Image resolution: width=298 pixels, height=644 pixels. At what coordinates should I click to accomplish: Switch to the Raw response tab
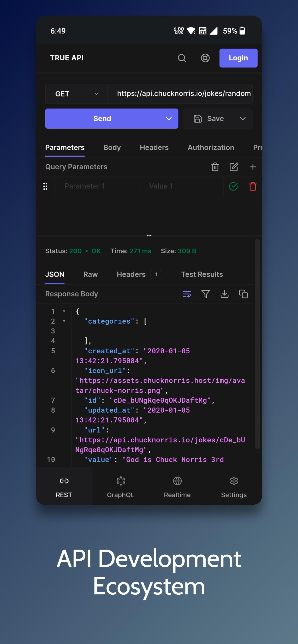point(90,275)
